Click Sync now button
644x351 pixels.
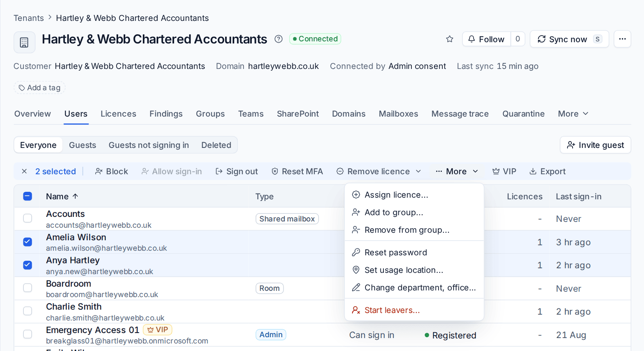[x=569, y=39]
